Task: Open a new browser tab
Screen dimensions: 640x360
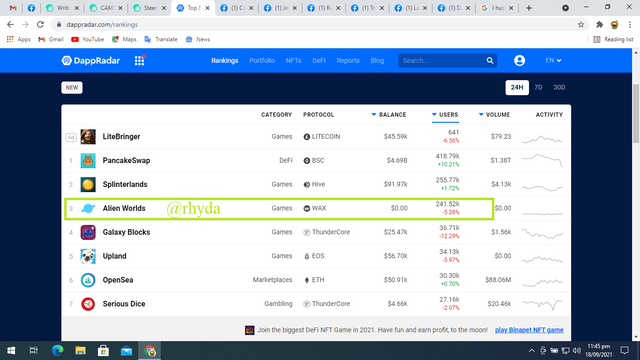Action: tap(529, 8)
